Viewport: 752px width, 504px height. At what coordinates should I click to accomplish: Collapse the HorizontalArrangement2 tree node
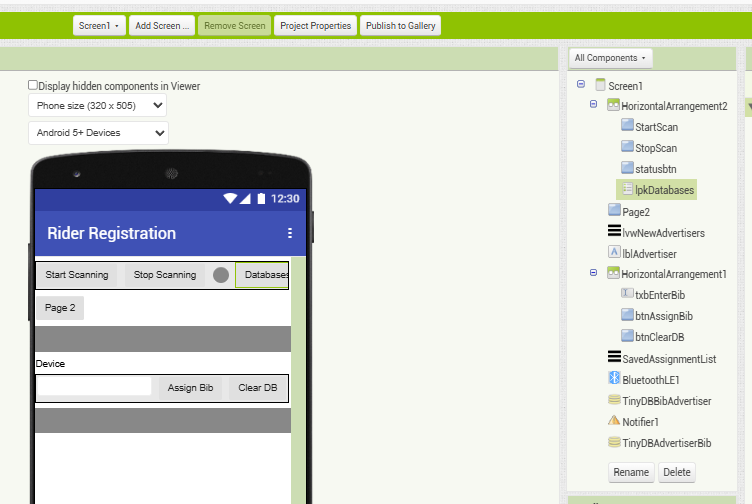click(593, 104)
